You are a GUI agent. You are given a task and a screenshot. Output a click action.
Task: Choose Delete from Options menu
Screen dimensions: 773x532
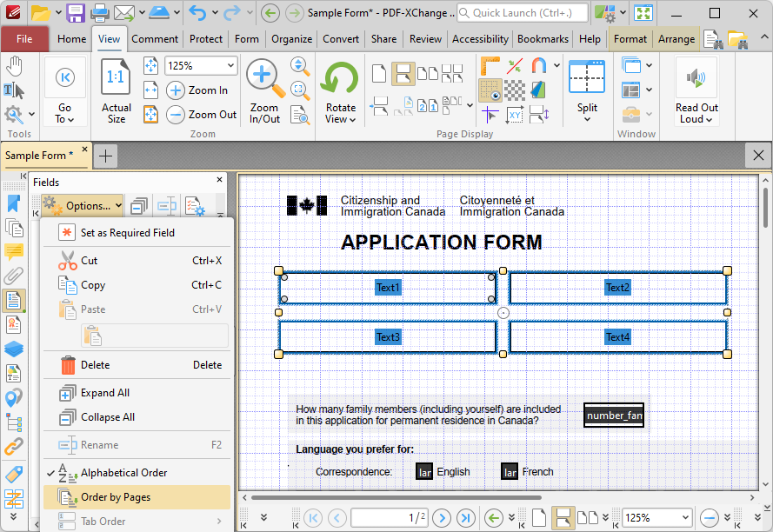(x=137, y=365)
